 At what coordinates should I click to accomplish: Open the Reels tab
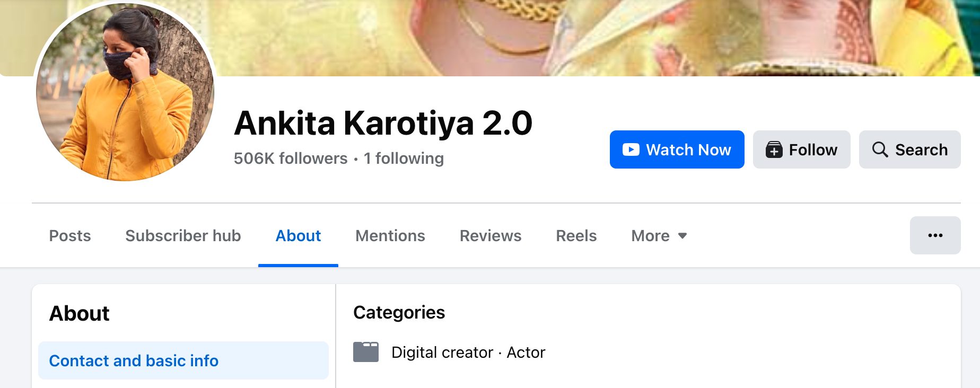pos(576,236)
